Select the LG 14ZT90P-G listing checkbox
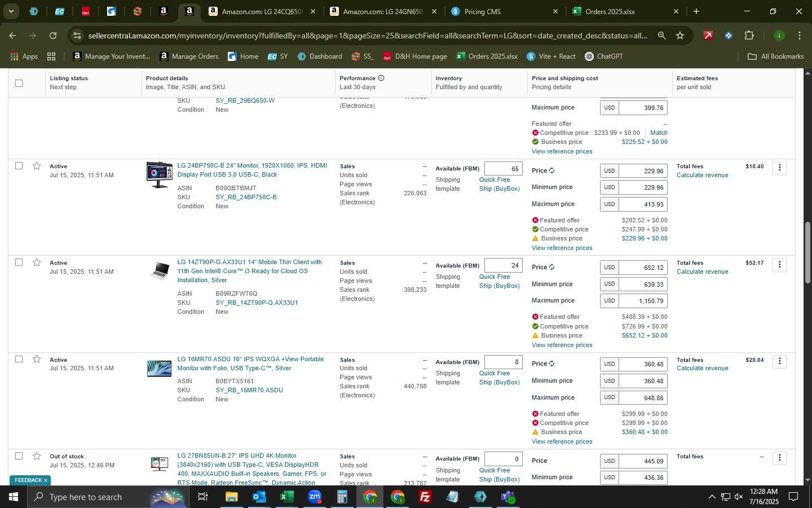Screen dimensions: 812x508 pos(19,262)
